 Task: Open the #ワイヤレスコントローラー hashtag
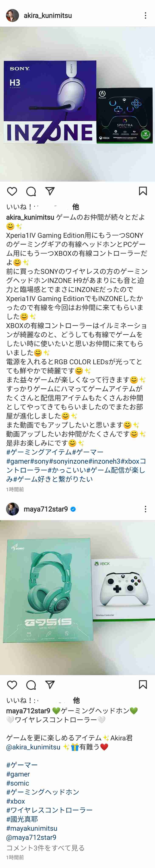(49, 810)
